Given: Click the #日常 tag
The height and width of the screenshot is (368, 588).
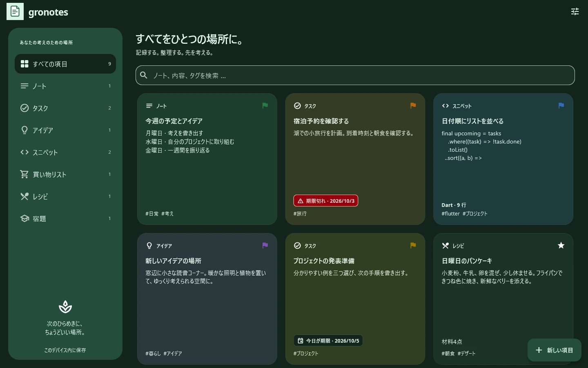Looking at the screenshot, I should pyautogui.click(x=152, y=213).
